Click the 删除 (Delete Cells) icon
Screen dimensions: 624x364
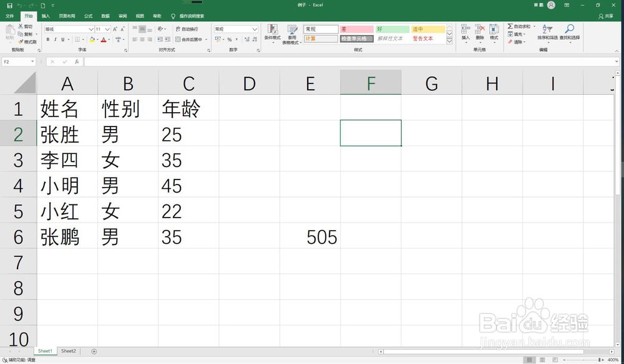(479, 29)
